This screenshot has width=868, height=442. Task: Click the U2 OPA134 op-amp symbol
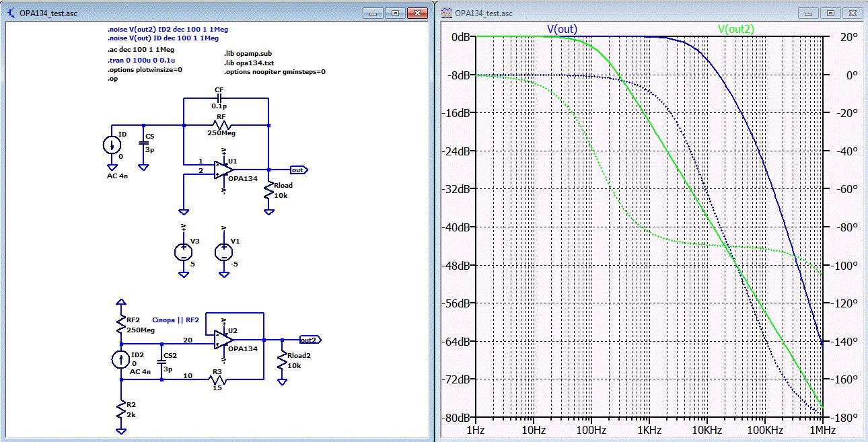click(220, 340)
